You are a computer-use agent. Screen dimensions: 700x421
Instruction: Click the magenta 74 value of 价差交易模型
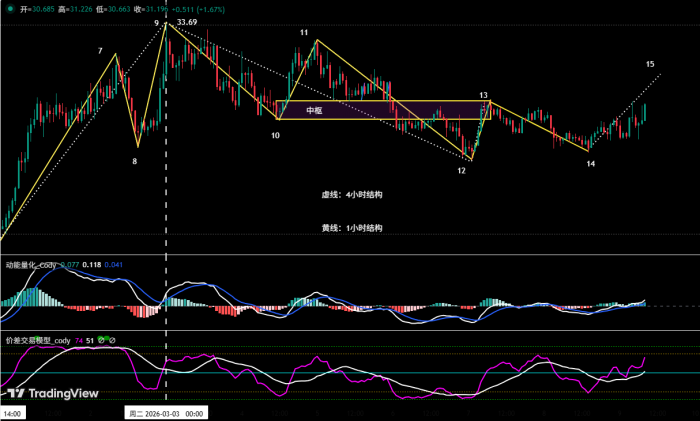77,340
